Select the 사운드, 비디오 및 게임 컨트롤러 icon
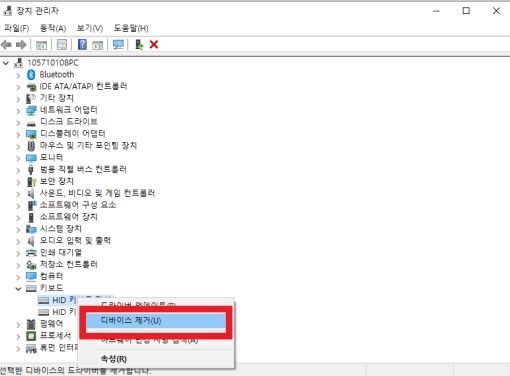The image size is (510, 376). [x=31, y=193]
